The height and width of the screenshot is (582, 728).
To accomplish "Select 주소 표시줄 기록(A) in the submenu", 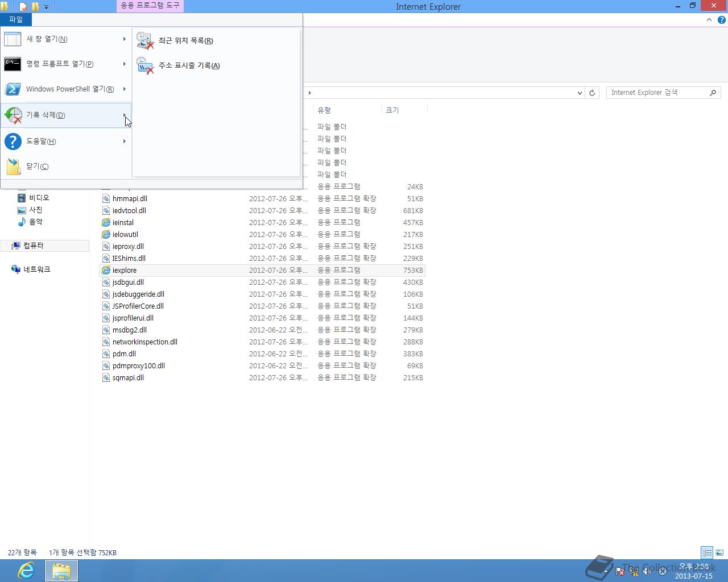I will pos(216,66).
